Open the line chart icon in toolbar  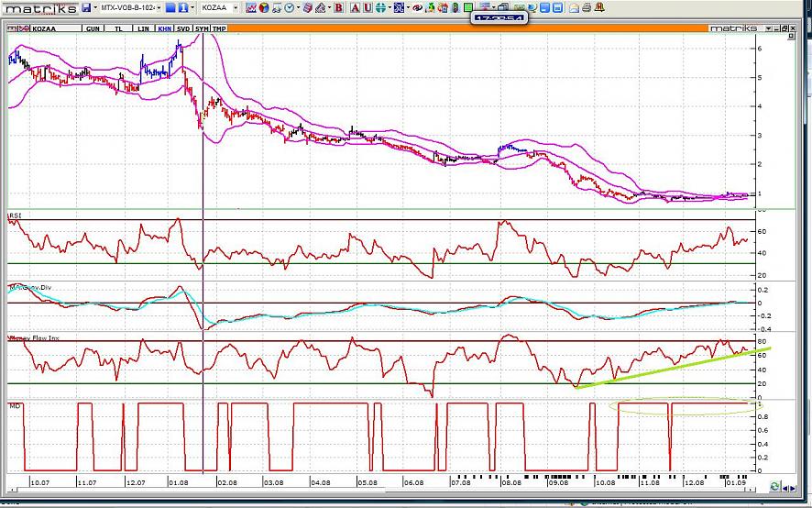coord(250,7)
